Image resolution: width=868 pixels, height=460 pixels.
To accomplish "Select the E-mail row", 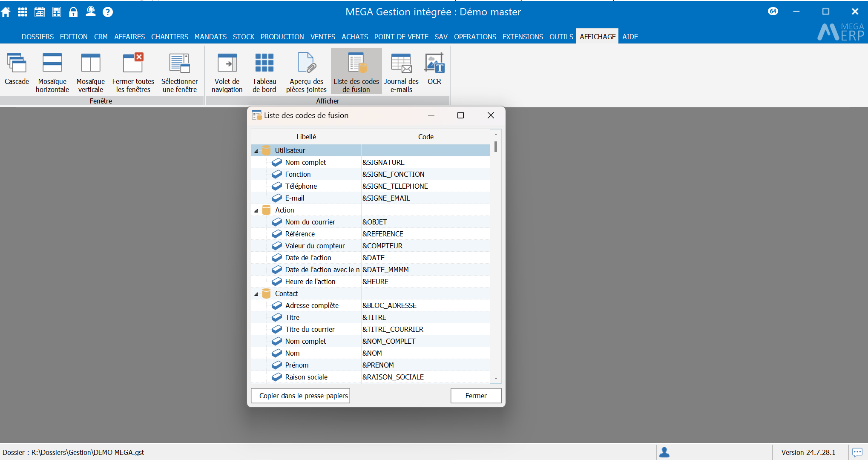I will coord(370,198).
